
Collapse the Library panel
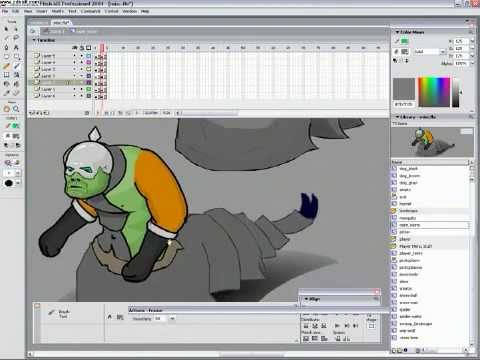pos(397,117)
